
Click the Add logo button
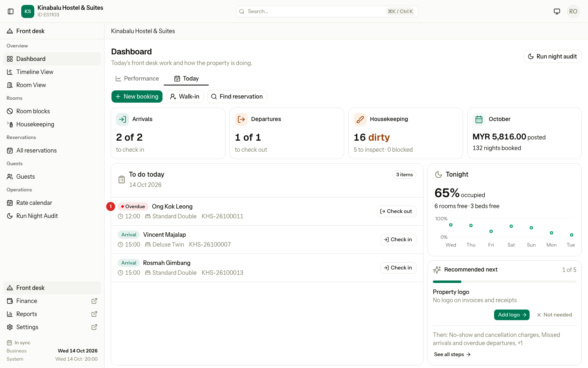pyautogui.click(x=512, y=315)
